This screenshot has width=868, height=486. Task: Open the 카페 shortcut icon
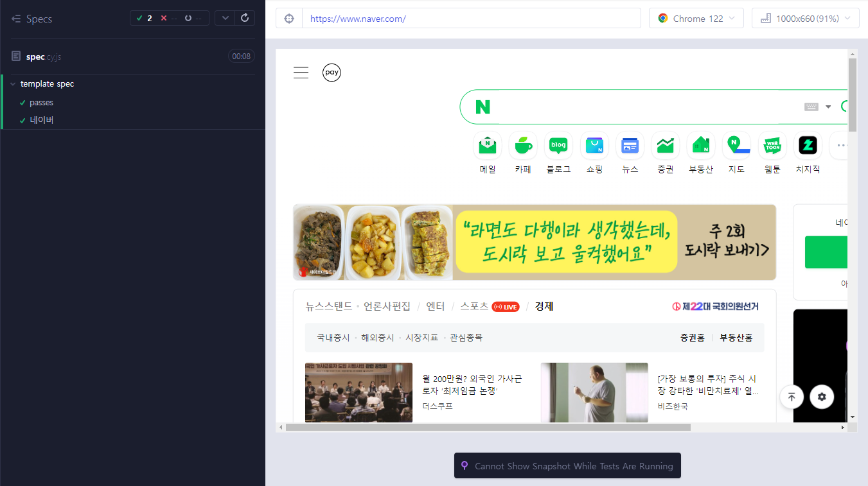pyautogui.click(x=523, y=146)
